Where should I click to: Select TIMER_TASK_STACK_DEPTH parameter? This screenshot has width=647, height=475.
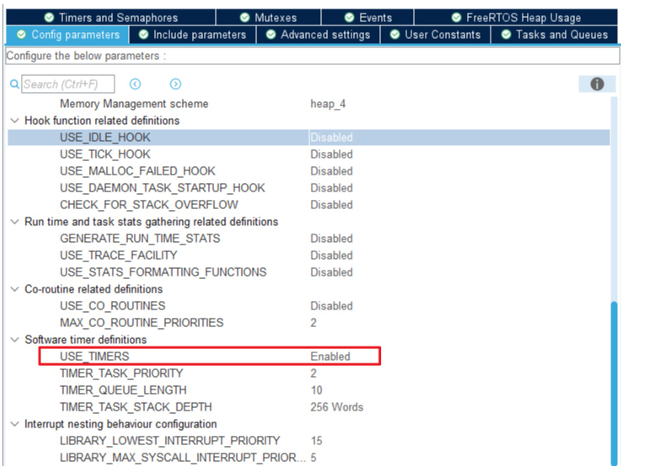tap(136, 407)
